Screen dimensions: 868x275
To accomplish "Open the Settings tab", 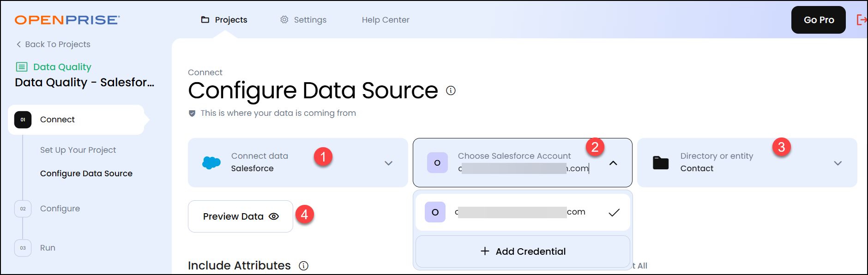I will pyautogui.click(x=303, y=20).
